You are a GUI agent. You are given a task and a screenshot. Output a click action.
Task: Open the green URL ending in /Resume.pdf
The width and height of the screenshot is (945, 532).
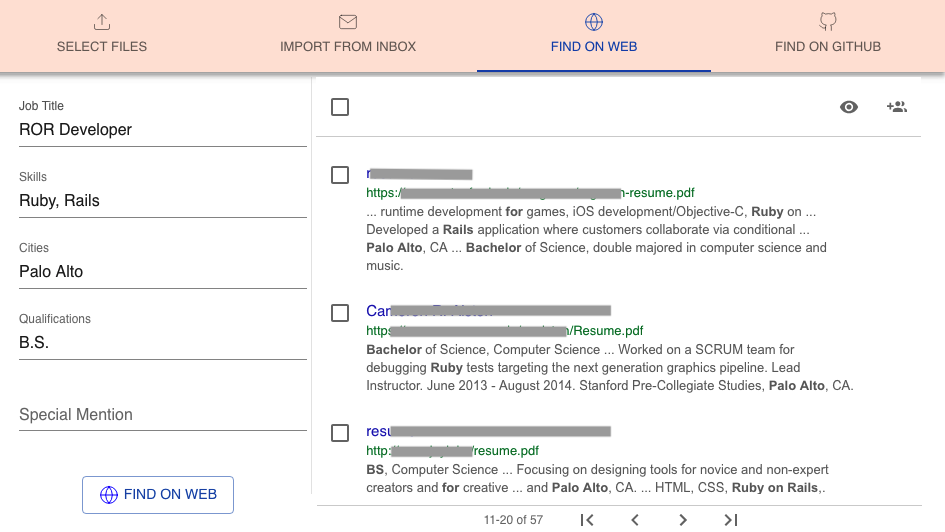(504, 331)
